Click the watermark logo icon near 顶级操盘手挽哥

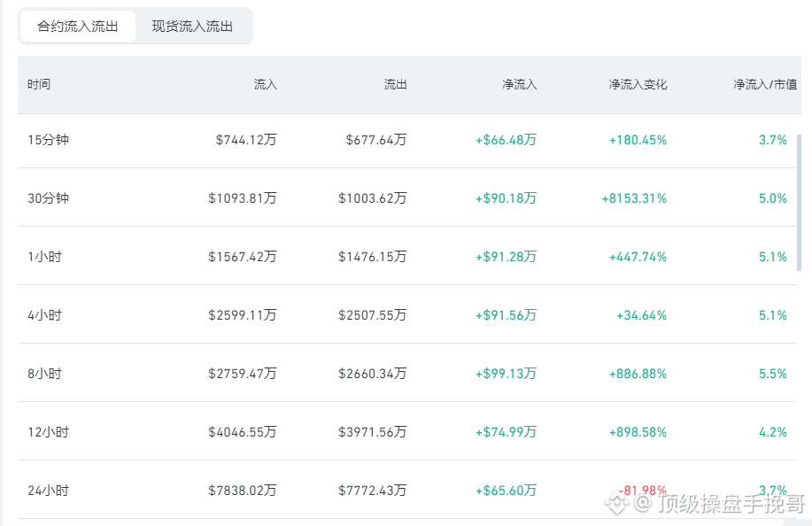pyautogui.click(x=617, y=503)
